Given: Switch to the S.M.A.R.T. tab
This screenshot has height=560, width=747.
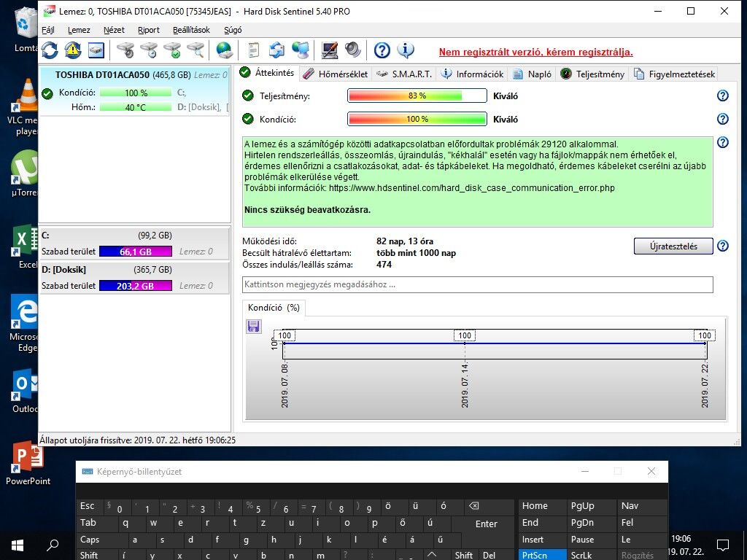Looking at the screenshot, I should coord(404,74).
